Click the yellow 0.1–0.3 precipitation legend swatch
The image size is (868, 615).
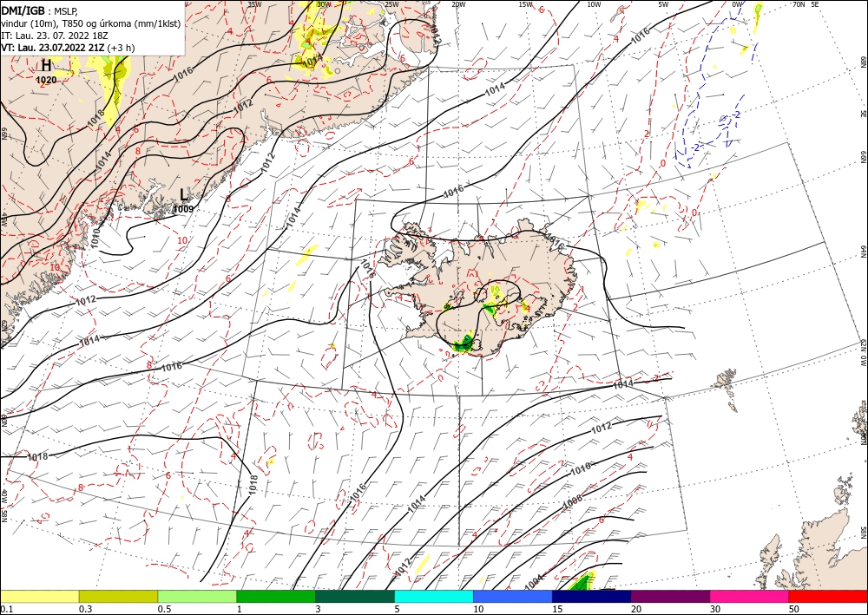coord(39,596)
